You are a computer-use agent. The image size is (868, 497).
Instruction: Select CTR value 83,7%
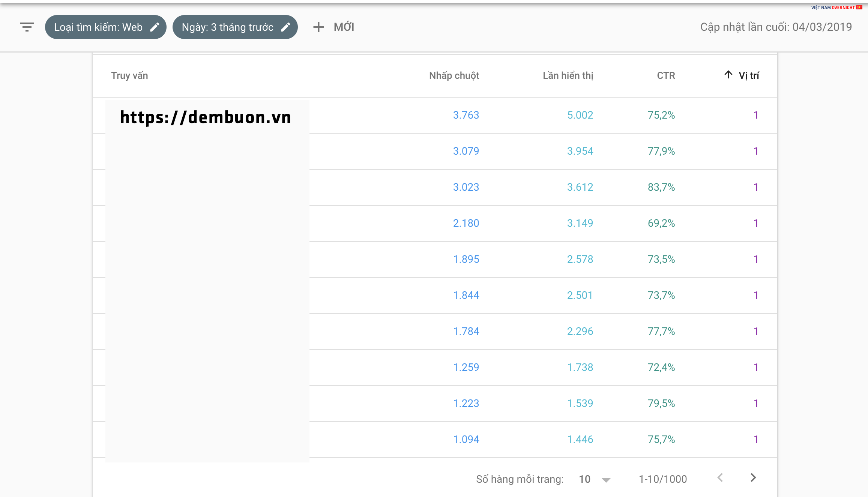pyautogui.click(x=661, y=187)
